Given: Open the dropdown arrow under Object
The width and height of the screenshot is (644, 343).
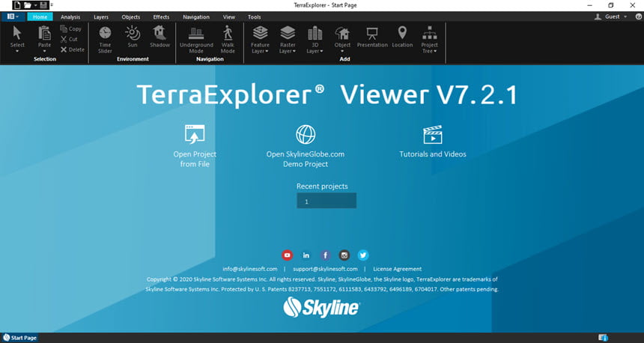Looking at the screenshot, I should point(342,52).
